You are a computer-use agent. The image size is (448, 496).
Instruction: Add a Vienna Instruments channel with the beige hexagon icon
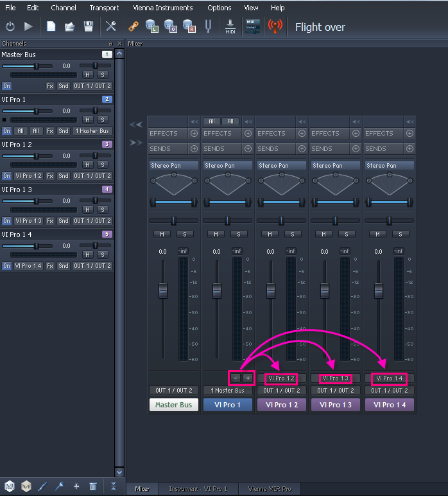pos(26,486)
